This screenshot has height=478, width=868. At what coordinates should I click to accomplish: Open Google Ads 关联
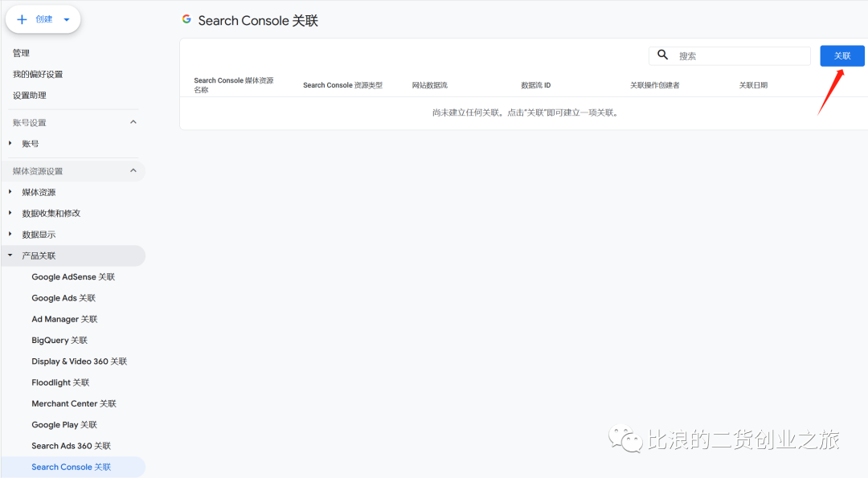63,297
